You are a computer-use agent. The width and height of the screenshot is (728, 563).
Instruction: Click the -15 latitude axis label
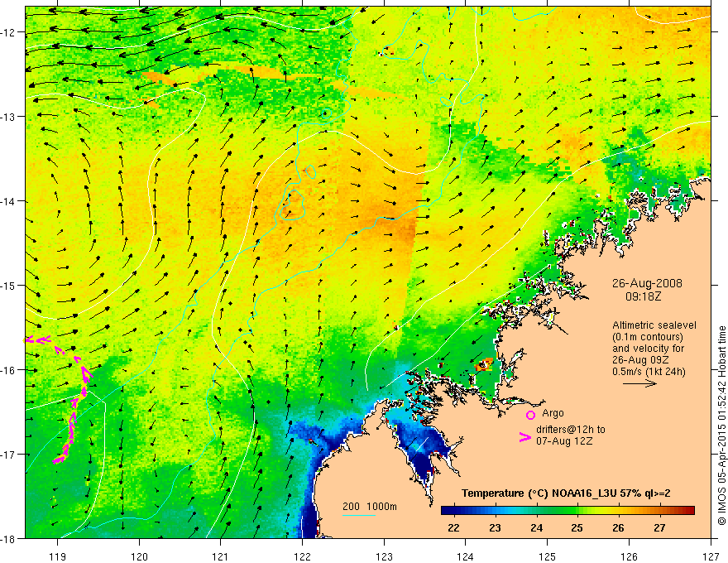[x=8, y=285]
